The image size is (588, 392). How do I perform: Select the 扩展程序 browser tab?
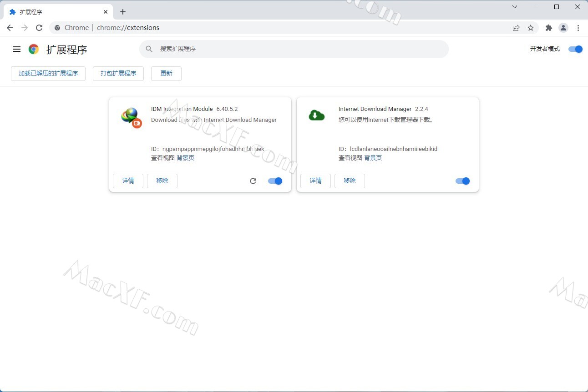point(58,12)
